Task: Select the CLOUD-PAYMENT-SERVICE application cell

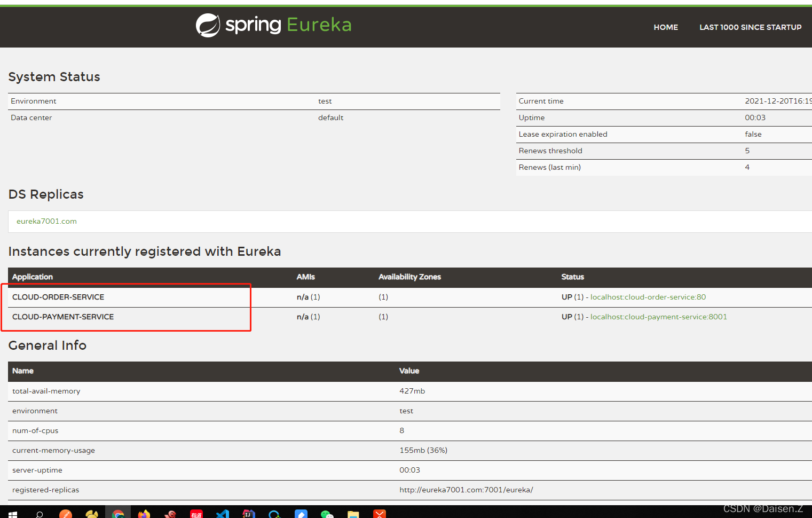Action: 63,317
